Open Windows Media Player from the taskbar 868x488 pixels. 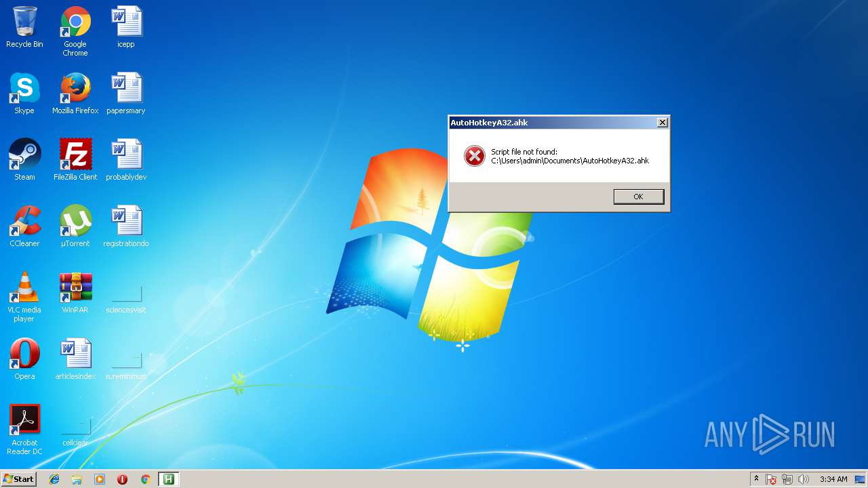(x=100, y=479)
